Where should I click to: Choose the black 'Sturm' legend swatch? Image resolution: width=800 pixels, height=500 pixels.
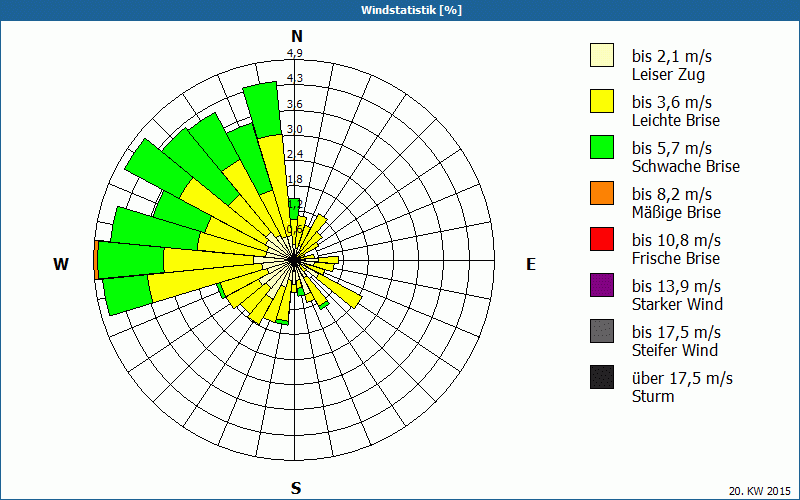[x=601, y=377]
